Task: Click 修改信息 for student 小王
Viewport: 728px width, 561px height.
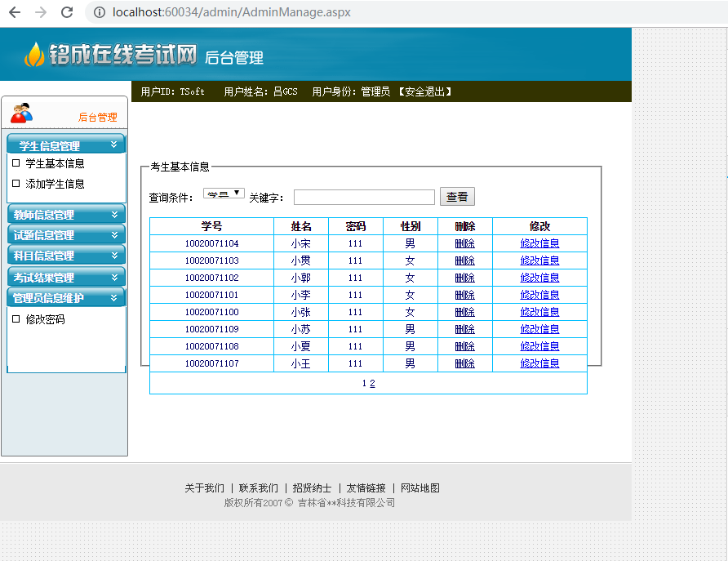Action: [539, 363]
